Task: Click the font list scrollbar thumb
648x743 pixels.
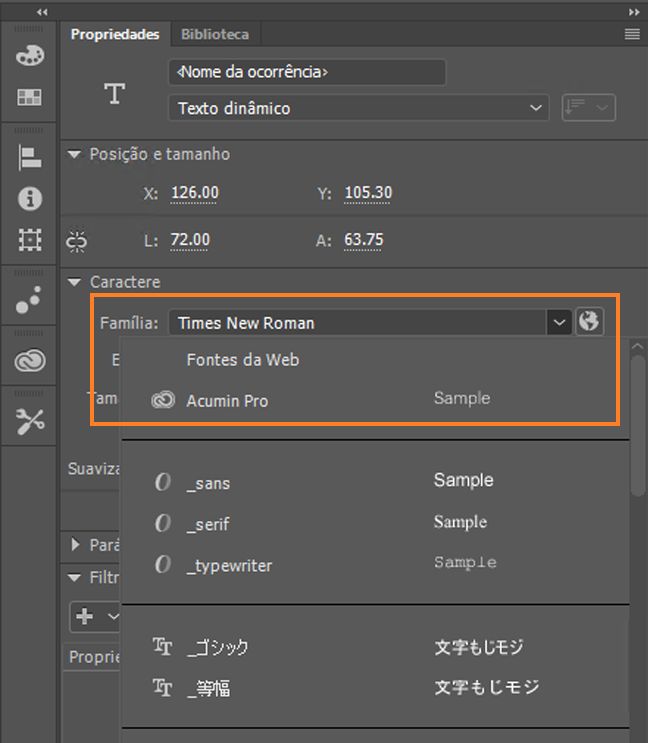Action: point(638,426)
